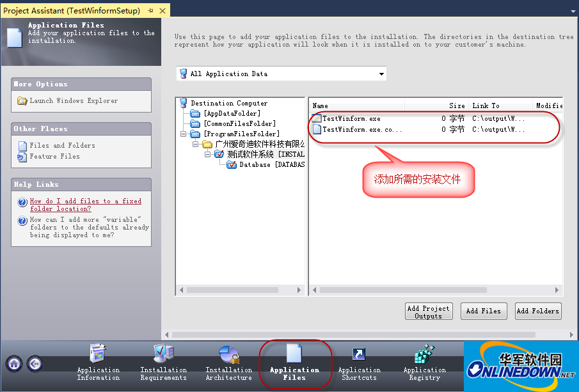Screen dimensions: 579x392
Task: Open the Application Registry step
Action: 425,363
